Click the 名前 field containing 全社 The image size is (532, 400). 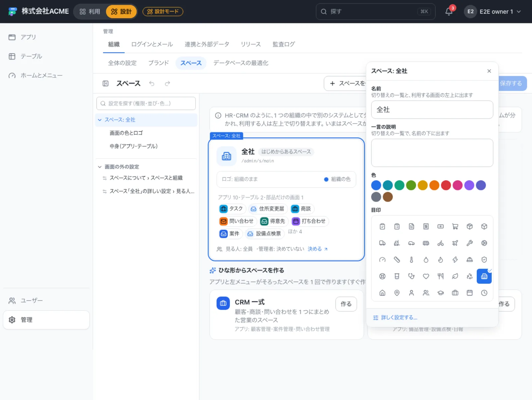coord(432,110)
